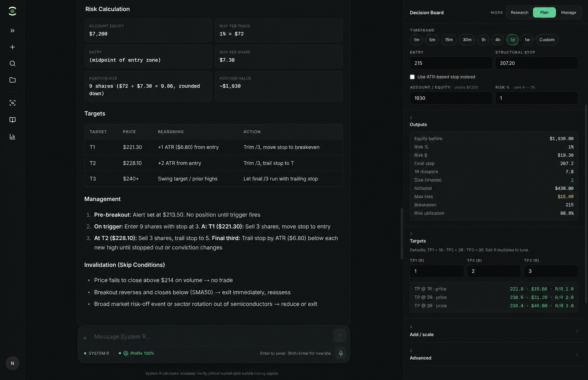Viewport: 588px width, 380px height.
Task: Click the Profile 100% status icon
Action: point(126,353)
